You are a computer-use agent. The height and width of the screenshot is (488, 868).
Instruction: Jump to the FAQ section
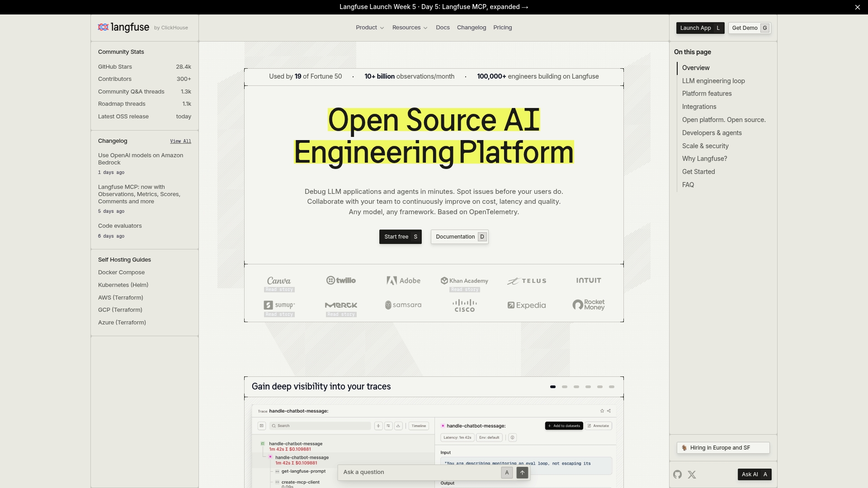click(688, 185)
